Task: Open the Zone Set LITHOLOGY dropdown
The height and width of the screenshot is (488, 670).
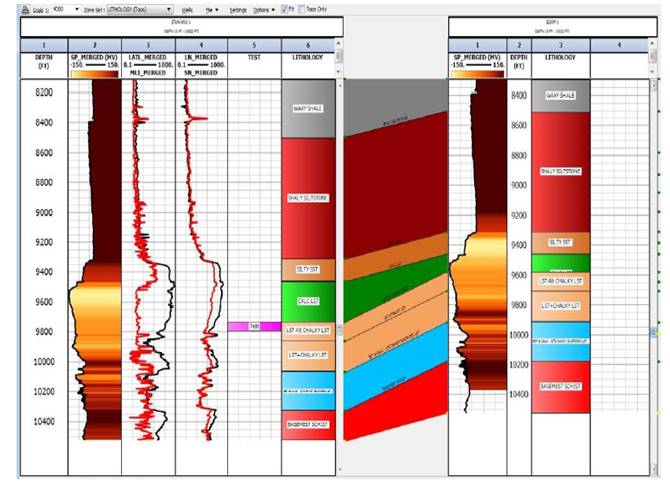Action: tap(168, 8)
